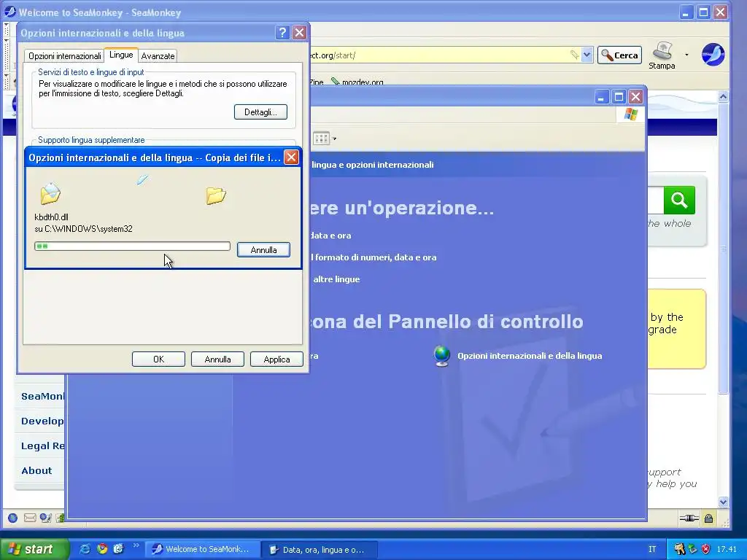This screenshot has height=560, width=747.
Task: Click the 17.41 system clock
Action: (727, 549)
